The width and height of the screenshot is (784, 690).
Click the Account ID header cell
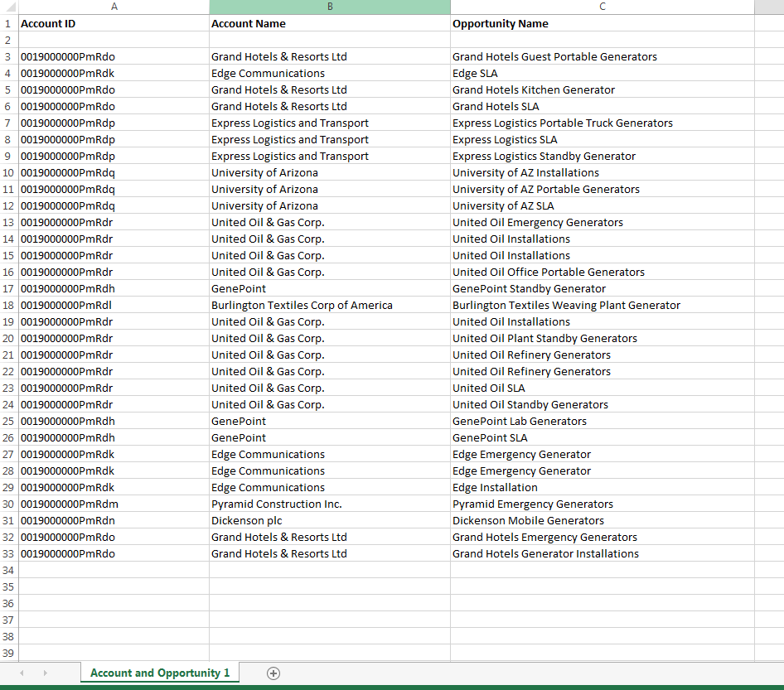pyautogui.click(x=114, y=23)
